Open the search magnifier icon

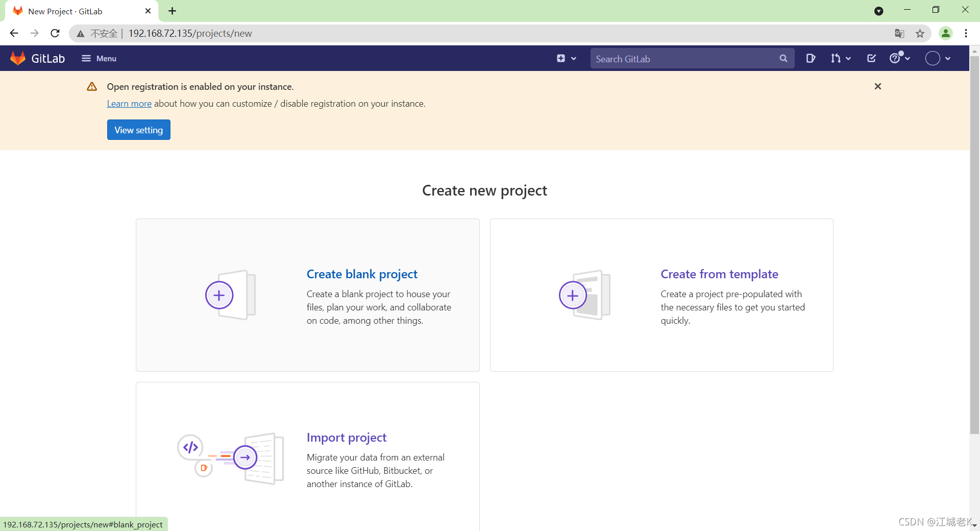point(783,58)
